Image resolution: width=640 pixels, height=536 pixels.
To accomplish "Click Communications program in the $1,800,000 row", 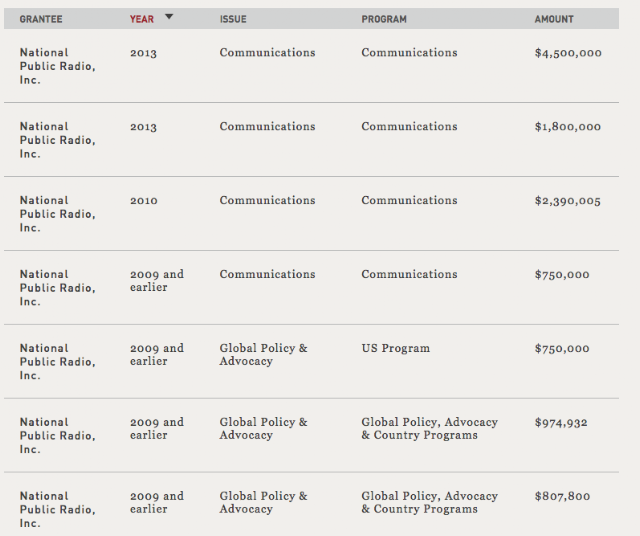I will [409, 127].
